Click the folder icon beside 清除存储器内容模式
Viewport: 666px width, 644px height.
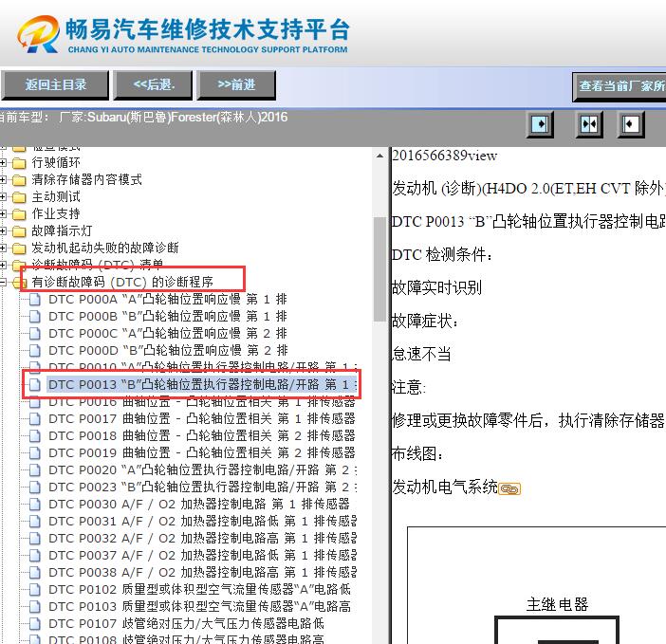pos(19,180)
